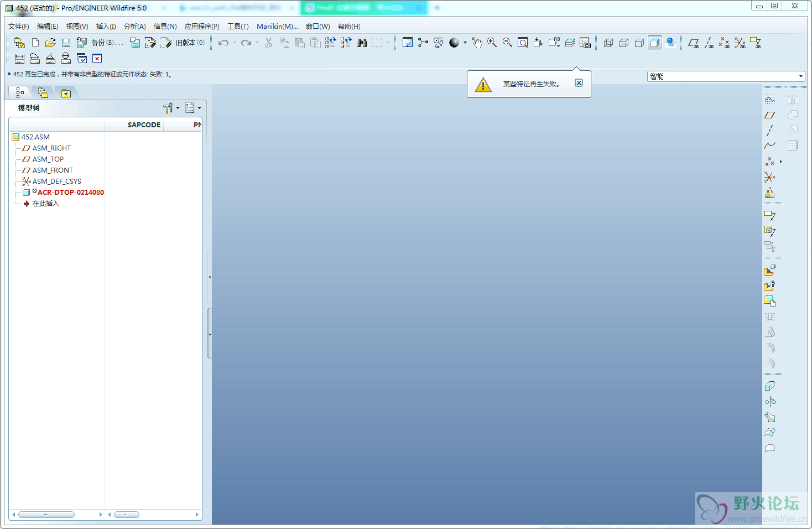Open the shaded sphere appearance gallery

tap(454, 43)
